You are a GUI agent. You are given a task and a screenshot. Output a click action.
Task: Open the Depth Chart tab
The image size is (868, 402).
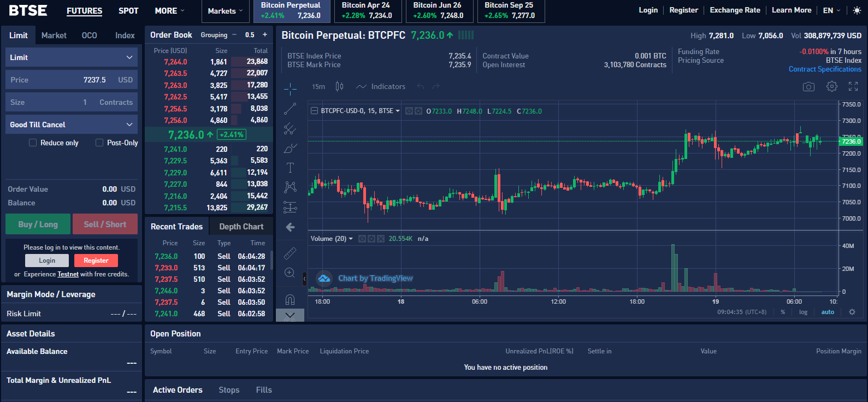(x=241, y=227)
